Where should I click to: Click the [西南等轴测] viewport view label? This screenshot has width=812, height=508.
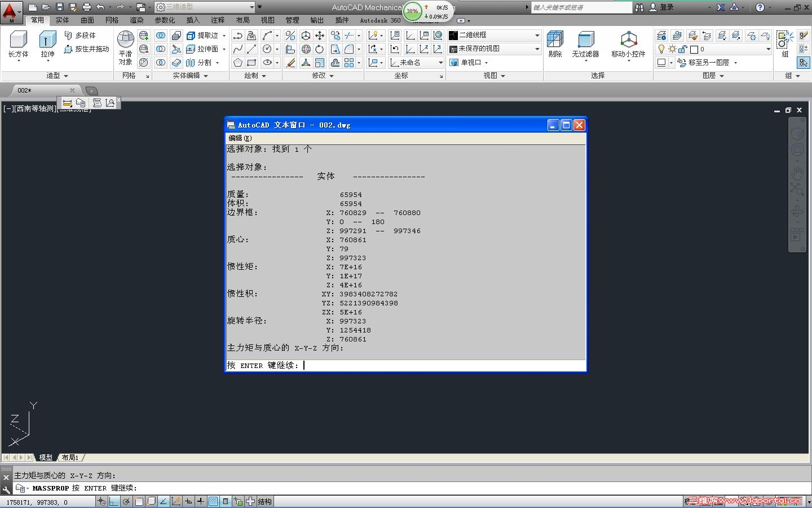pos(35,108)
